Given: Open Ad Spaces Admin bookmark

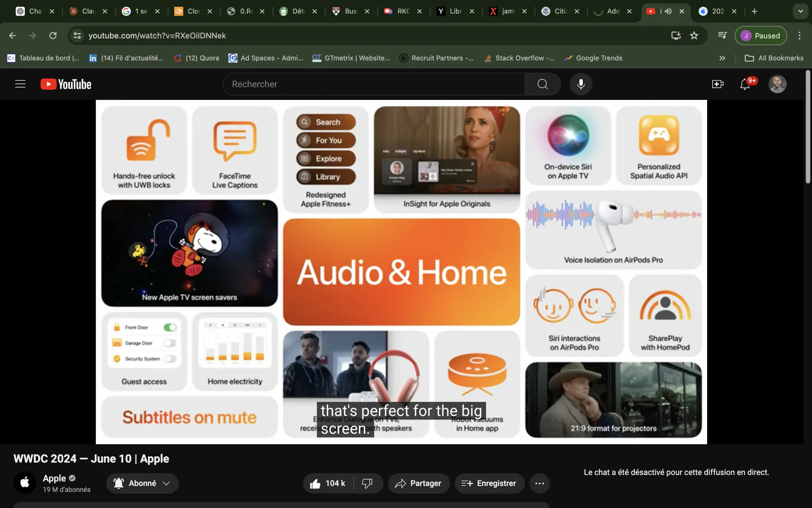Looking at the screenshot, I should tap(266, 58).
